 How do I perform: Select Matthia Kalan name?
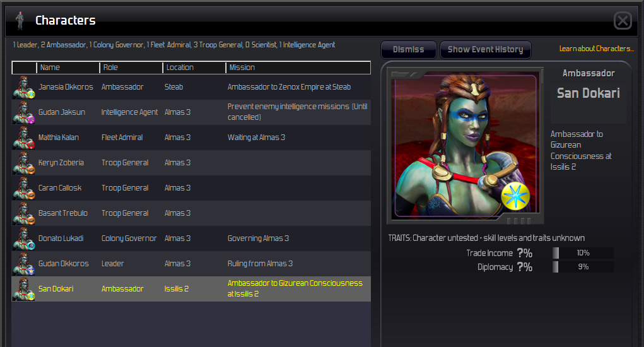pos(58,138)
